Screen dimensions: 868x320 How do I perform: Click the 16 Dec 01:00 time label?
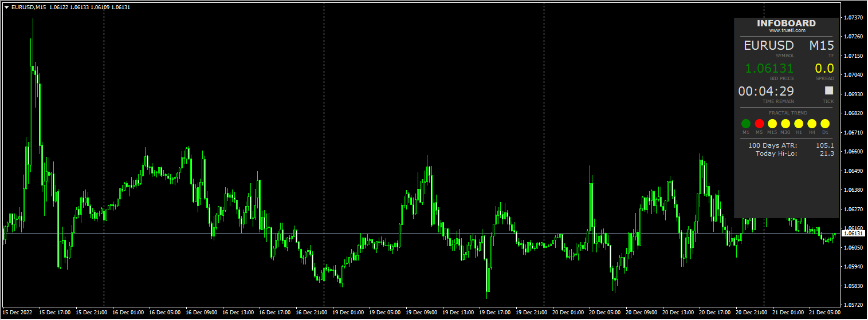[x=128, y=313]
